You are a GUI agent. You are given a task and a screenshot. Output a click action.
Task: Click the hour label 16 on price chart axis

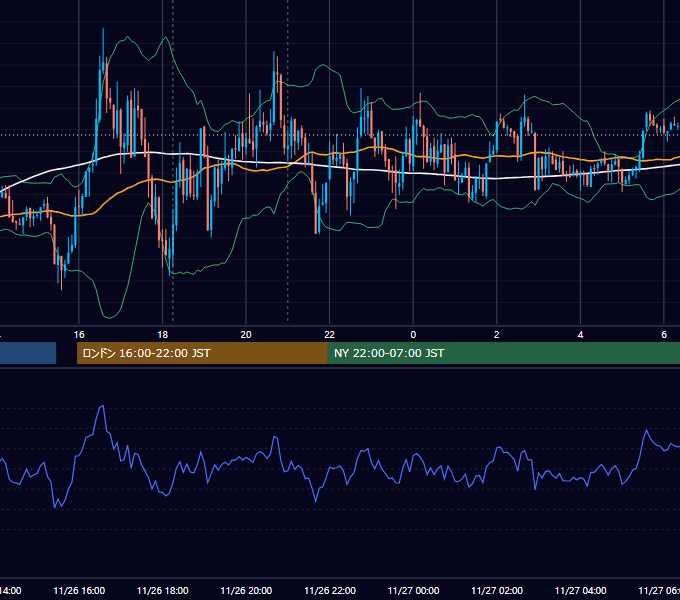(79, 334)
